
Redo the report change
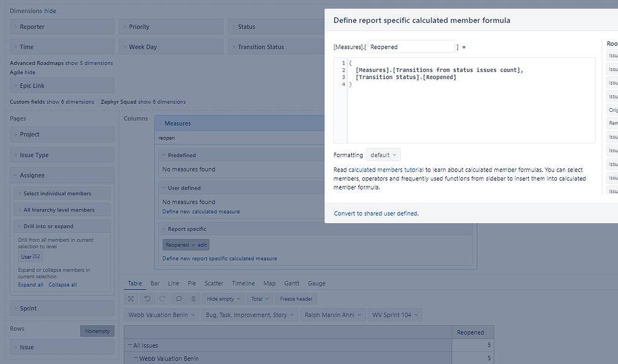(161, 298)
